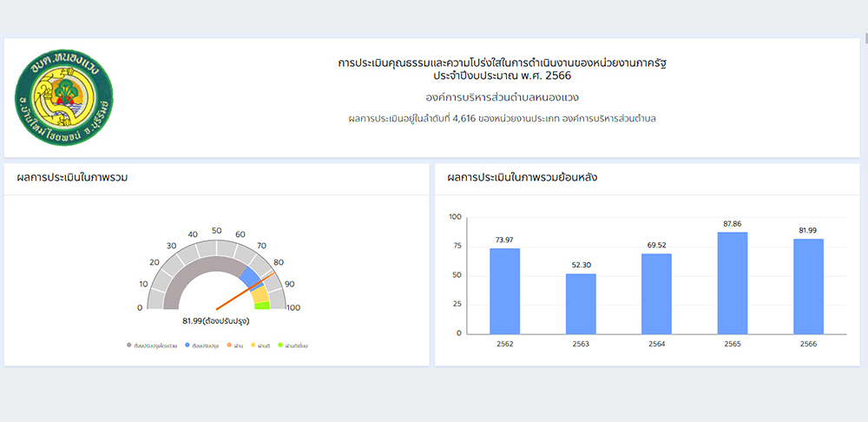The height and width of the screenshot is (422, 868).
Task: Select the 52.30 value label
Action: pyautogui.click(x=581, y=266)
